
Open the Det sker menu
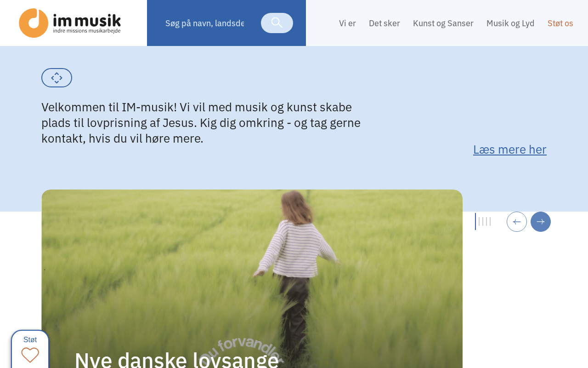point(384,23)
